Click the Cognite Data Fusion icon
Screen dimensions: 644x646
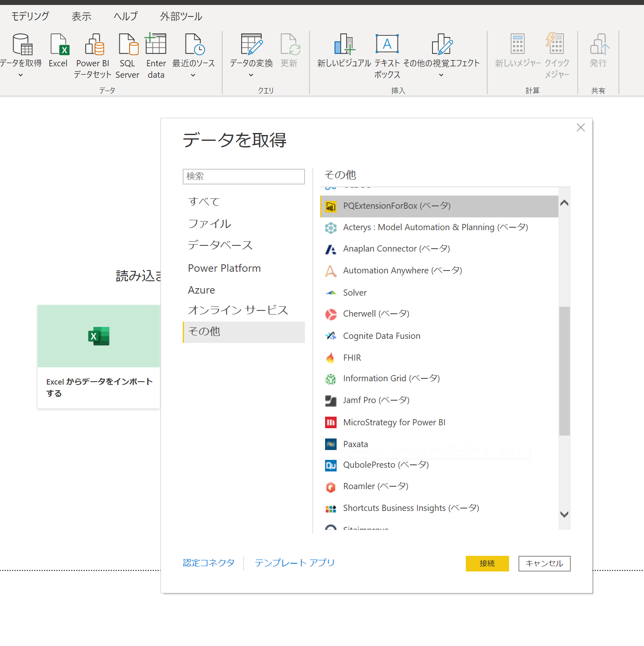pos(330,336)
